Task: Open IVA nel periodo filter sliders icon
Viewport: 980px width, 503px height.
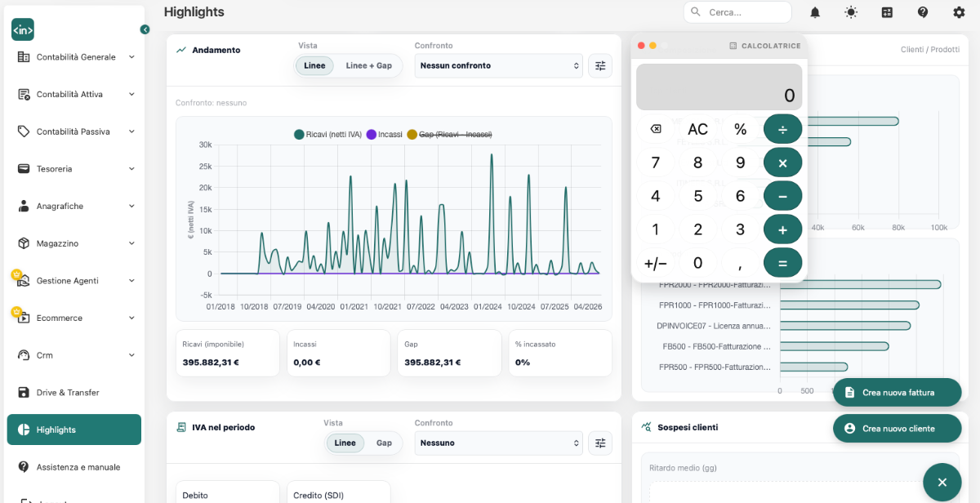Action: click(x=600, y=443)
